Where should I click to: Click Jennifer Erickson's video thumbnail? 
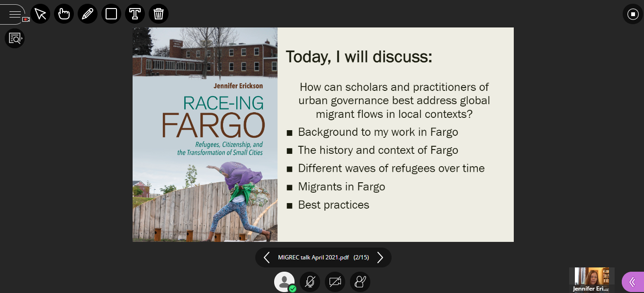591,279
